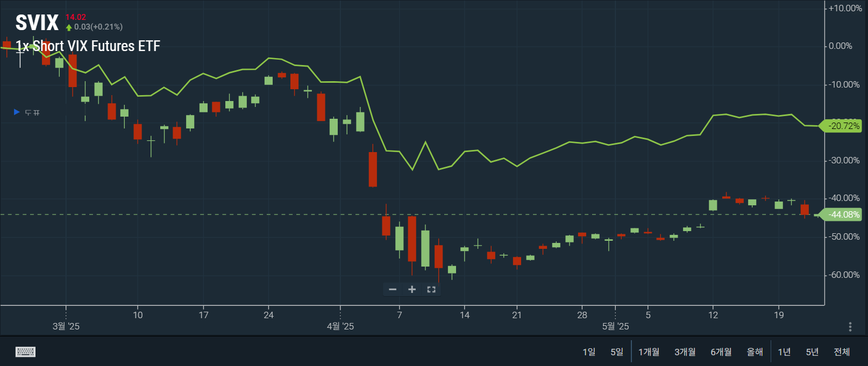Select the 5년 range

[x=812, y=352]
